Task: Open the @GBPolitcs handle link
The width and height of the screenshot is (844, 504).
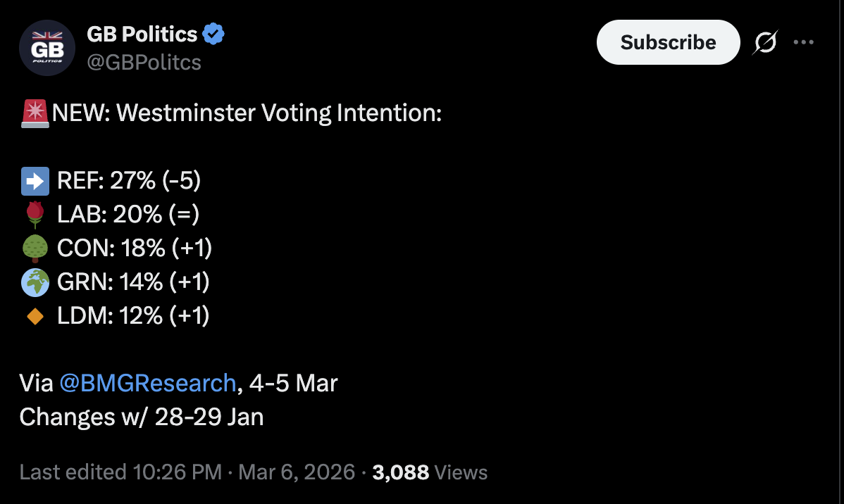Action: pos(144,62)
